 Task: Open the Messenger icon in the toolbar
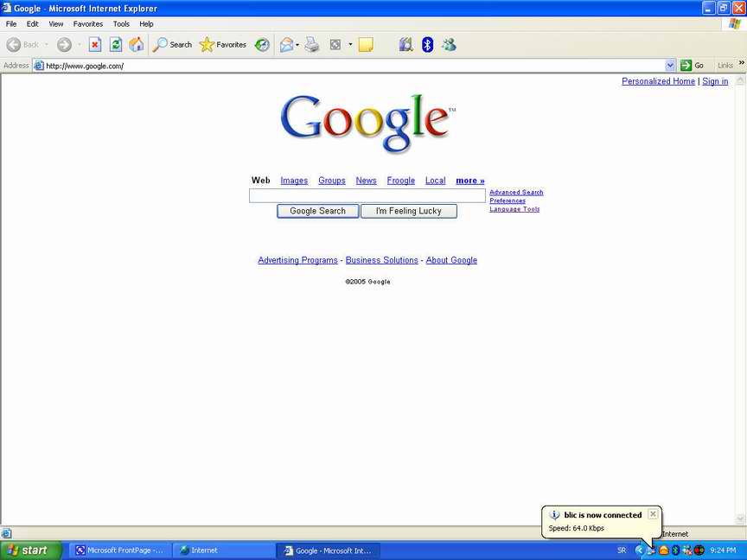pyautogui.click(x=449, y=45)
